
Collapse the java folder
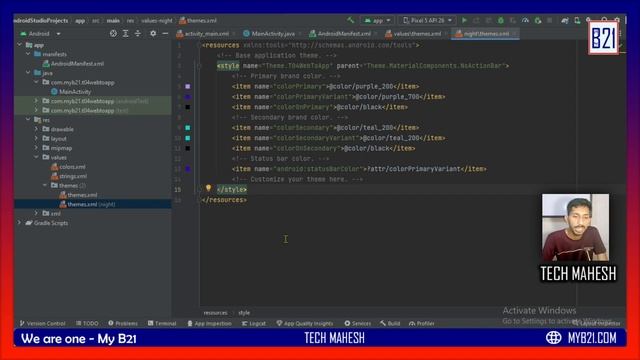pyautogui.click(x=28, y=73)
